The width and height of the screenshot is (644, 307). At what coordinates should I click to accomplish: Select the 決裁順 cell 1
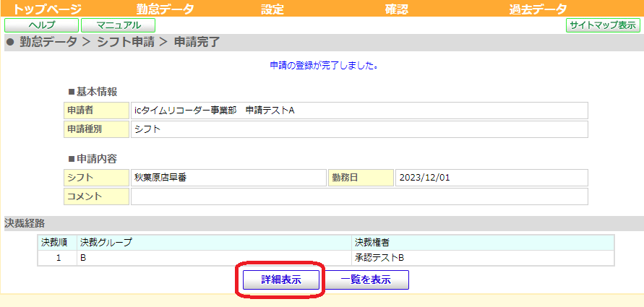click(x=57, y=258)
